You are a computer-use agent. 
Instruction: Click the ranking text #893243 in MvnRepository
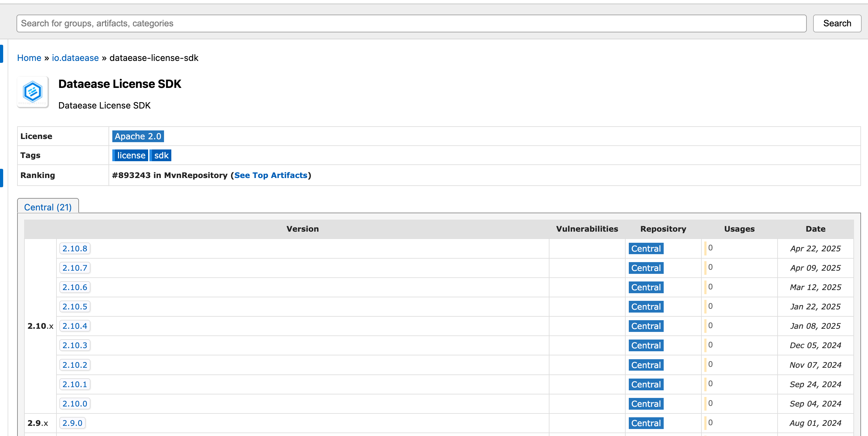click(170, 175)
